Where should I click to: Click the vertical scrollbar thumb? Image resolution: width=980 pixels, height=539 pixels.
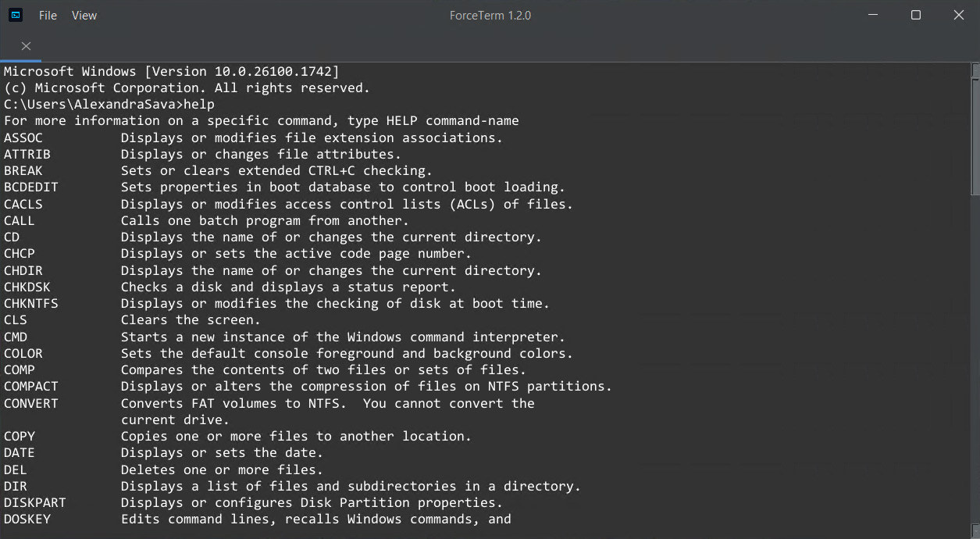point(975,137)
